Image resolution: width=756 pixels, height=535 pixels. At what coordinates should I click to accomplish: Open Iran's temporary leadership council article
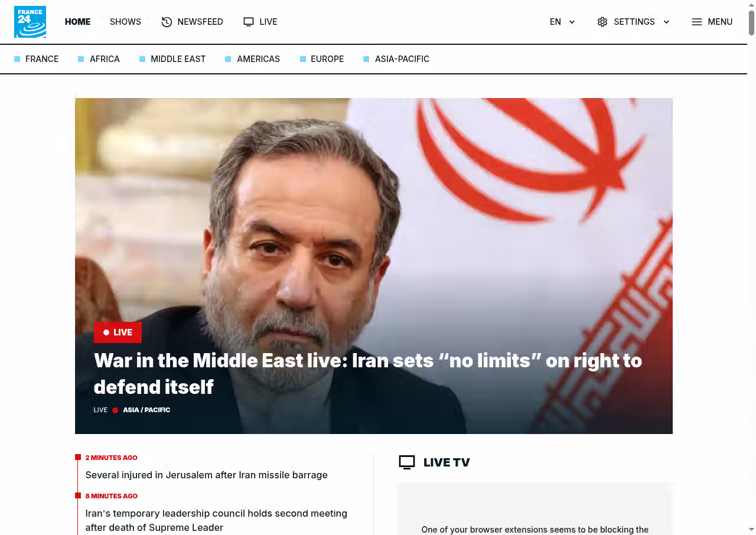click(x=216, y=520)
